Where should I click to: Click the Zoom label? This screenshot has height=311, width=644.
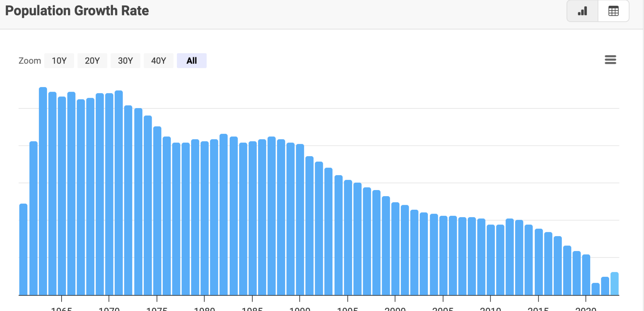[30, 61]
